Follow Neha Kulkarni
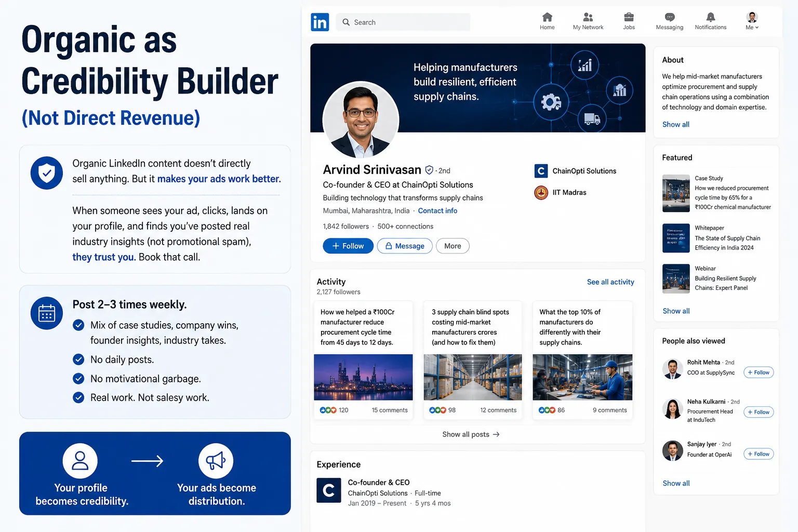 pos(759,412)
